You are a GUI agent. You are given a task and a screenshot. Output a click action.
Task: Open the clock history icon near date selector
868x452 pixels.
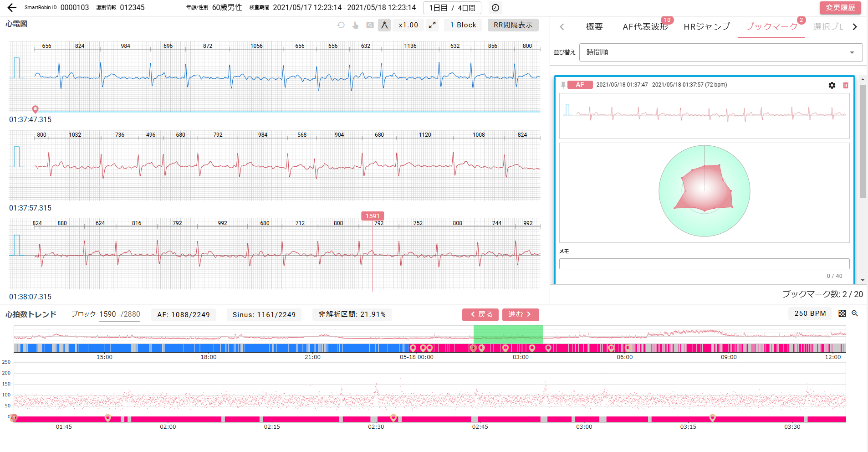click(495, 8)
